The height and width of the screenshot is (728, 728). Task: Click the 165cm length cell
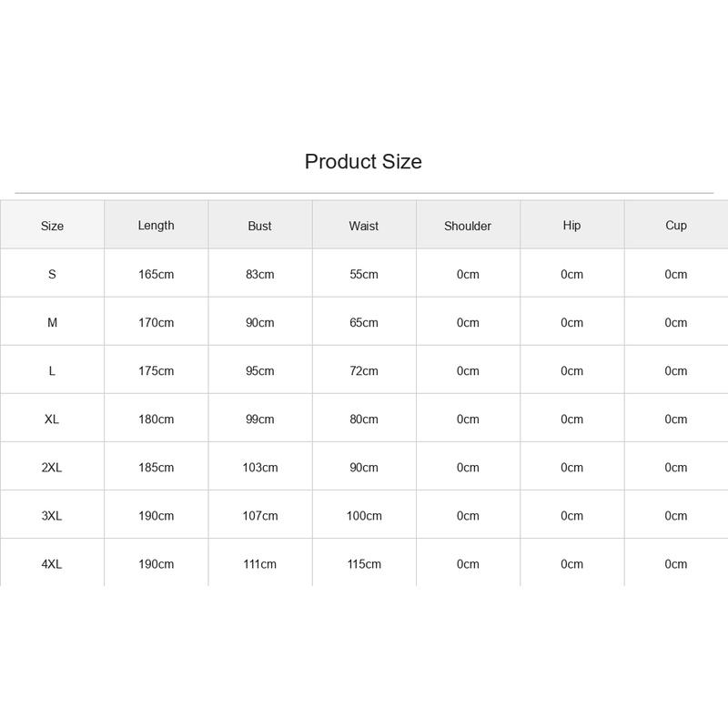coord(156,274)
